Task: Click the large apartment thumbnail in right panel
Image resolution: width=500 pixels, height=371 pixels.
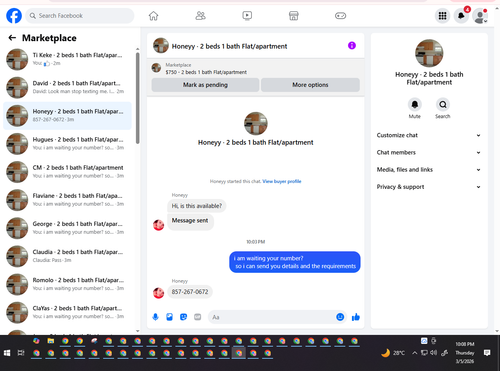Action: click(429, 53)
